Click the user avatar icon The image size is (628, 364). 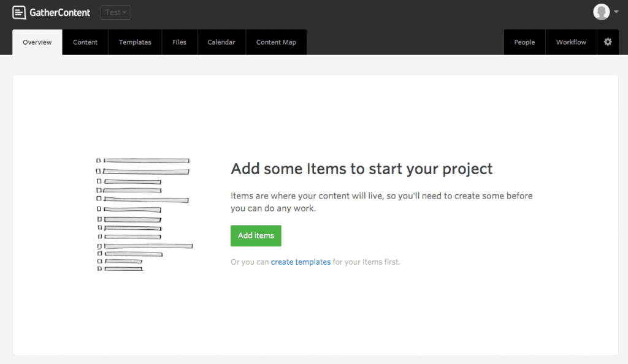click(601, 12)
